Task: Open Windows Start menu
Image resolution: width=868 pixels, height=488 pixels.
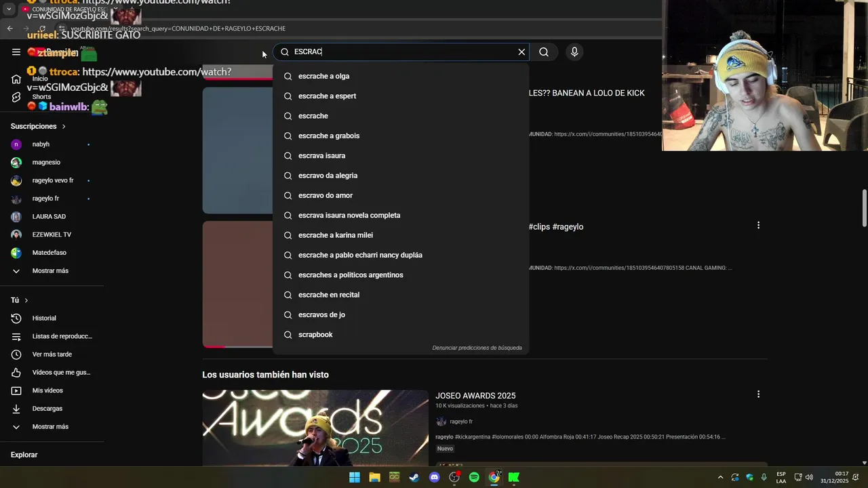Action: coord(355,477)
